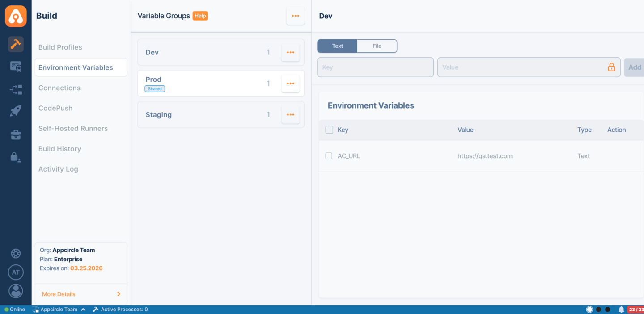Open the settings wheel above the avatar
644x314 pixels.
16,253
